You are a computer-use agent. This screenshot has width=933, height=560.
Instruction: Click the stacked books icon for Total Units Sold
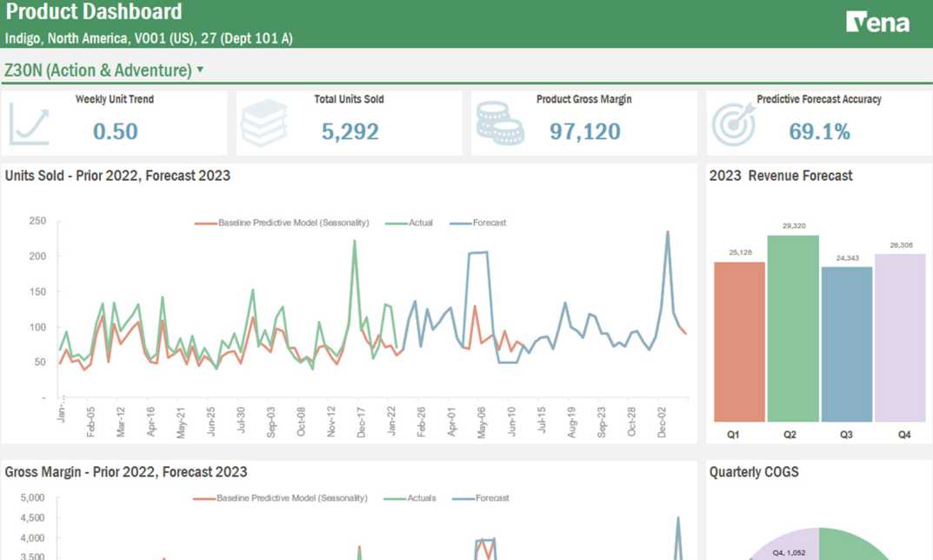(x=263, y=124)
